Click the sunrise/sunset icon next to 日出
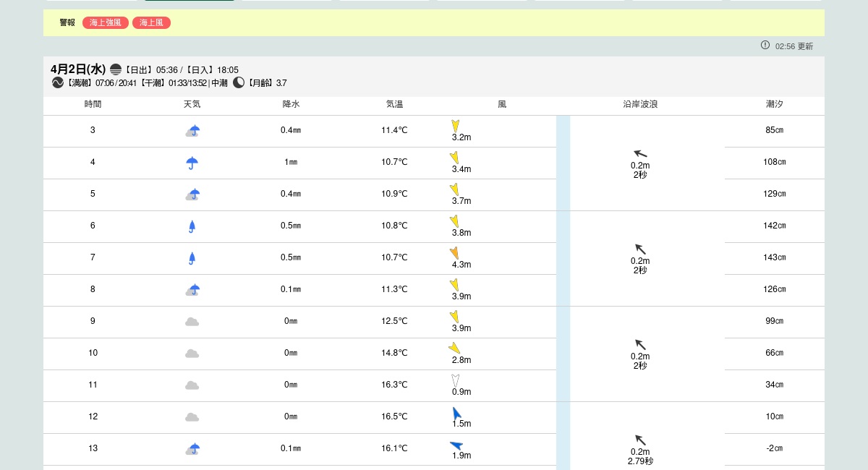868x470 pixels. point(116,69)
